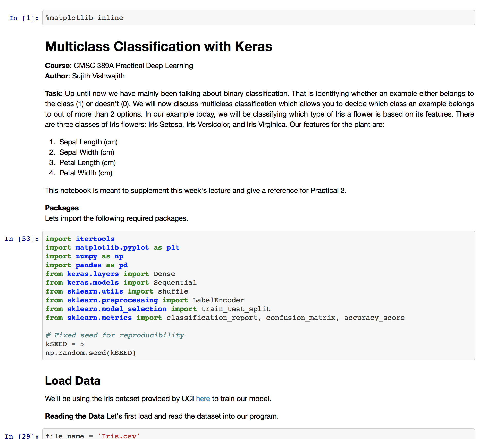Click the import itertools line
The image size is (504, 439).
(80, 239)
